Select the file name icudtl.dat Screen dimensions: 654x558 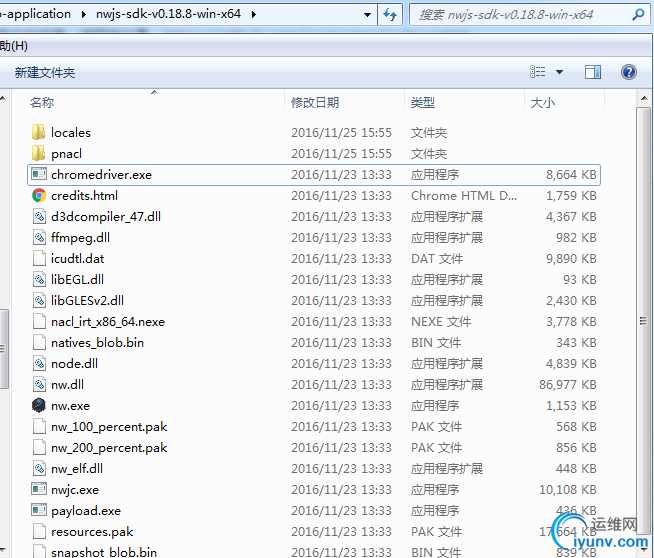77,259
